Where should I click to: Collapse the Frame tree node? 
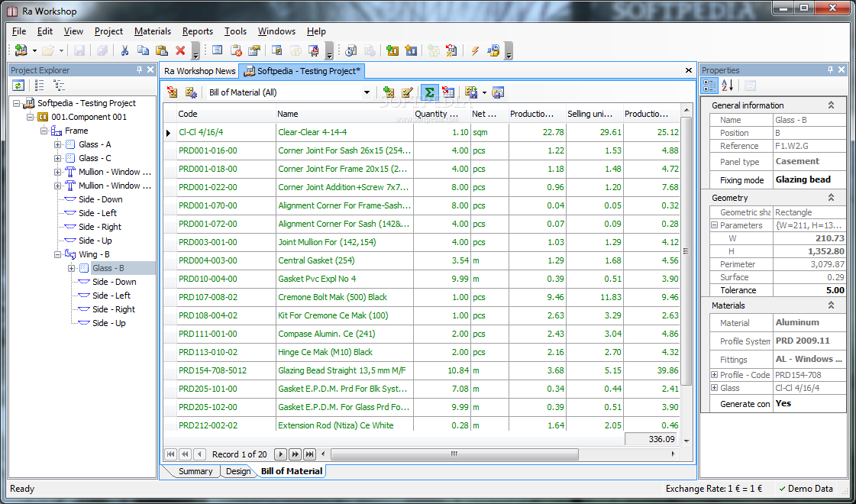pos(44,131)
